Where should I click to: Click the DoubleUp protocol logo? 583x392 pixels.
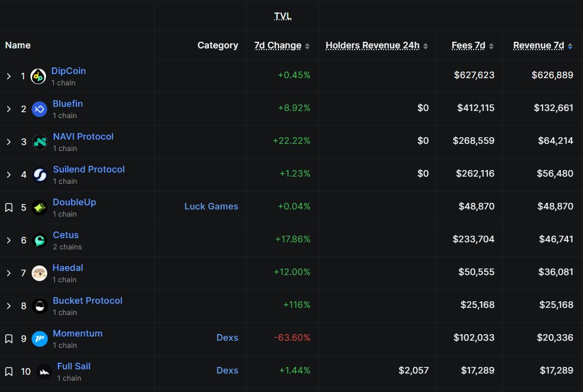(x=39, y=208)
